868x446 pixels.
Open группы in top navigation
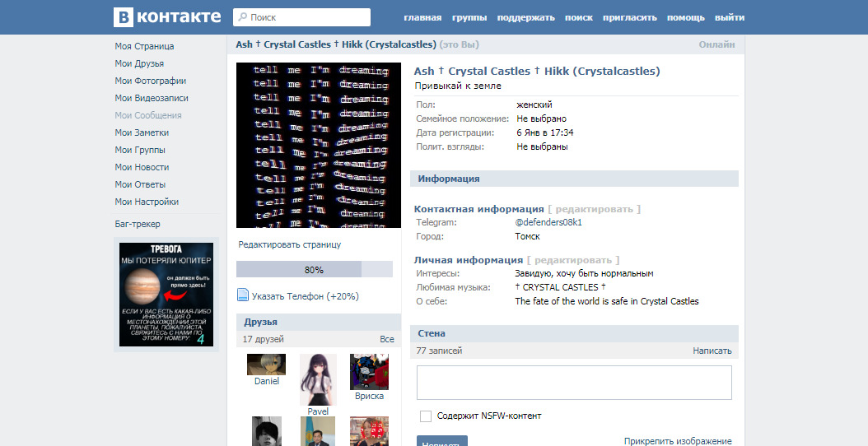tap(469, 18)
